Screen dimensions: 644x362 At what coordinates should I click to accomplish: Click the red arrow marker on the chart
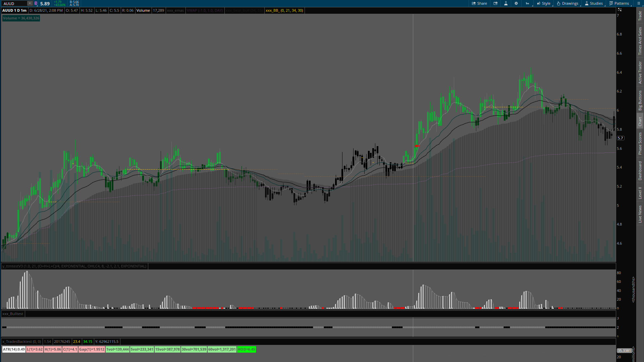click(x=417, y=146)
